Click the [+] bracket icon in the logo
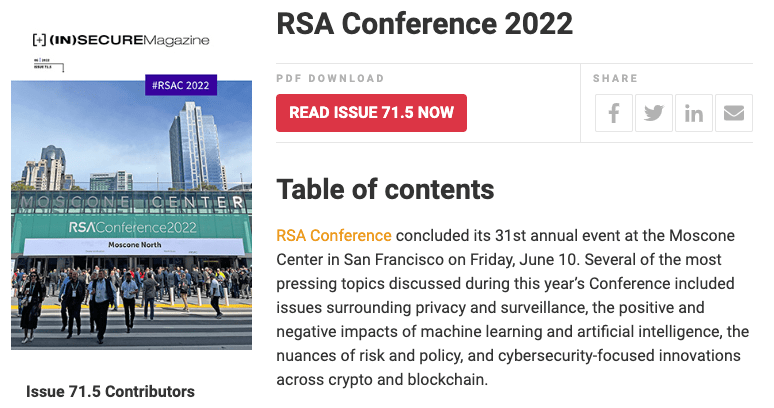Screen dimensions: 774x408 tap(39, 39)
